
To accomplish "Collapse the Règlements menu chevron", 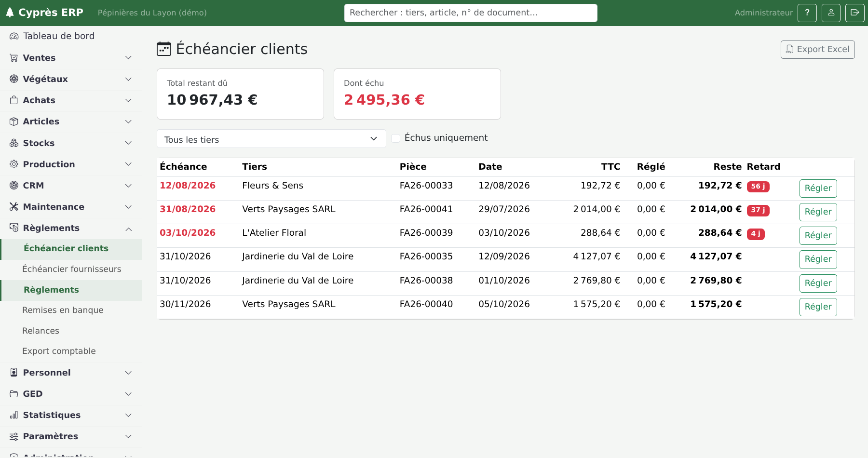I will click(128, 229).
